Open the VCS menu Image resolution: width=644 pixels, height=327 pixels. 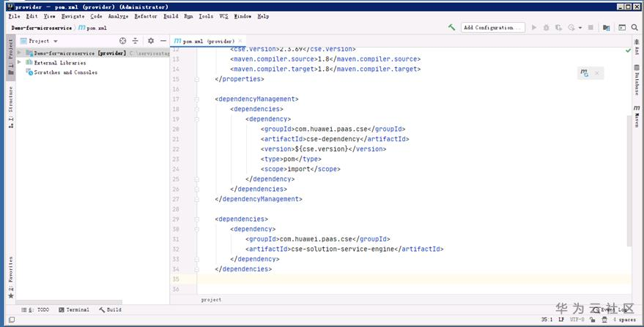coord(223,16)
